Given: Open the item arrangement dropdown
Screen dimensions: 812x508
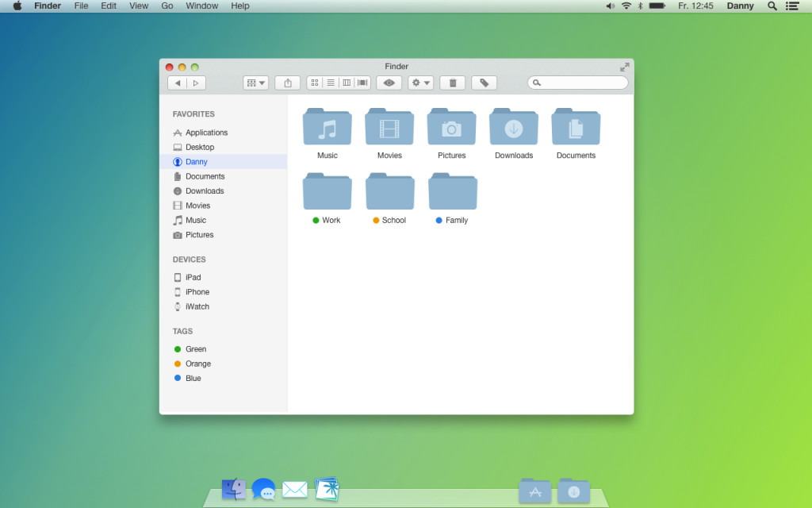Looking at the screenshot, I should pyautogui.click(x=255, y=83).
